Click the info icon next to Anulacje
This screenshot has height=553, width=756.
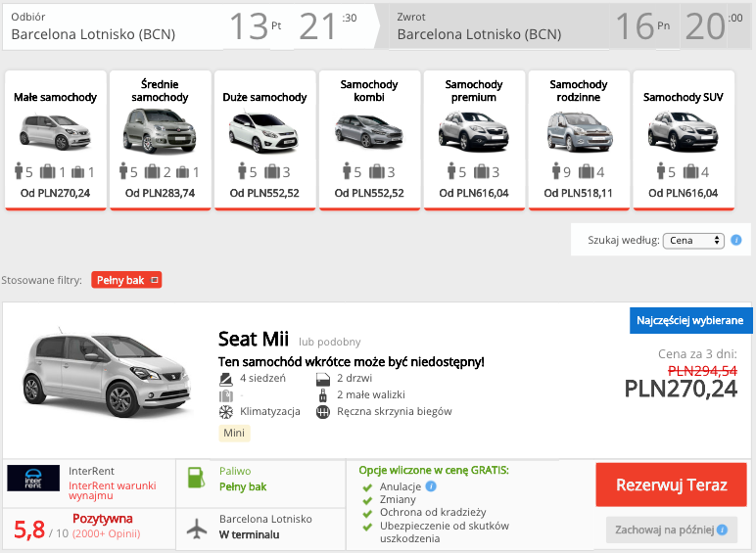point(431,486)
